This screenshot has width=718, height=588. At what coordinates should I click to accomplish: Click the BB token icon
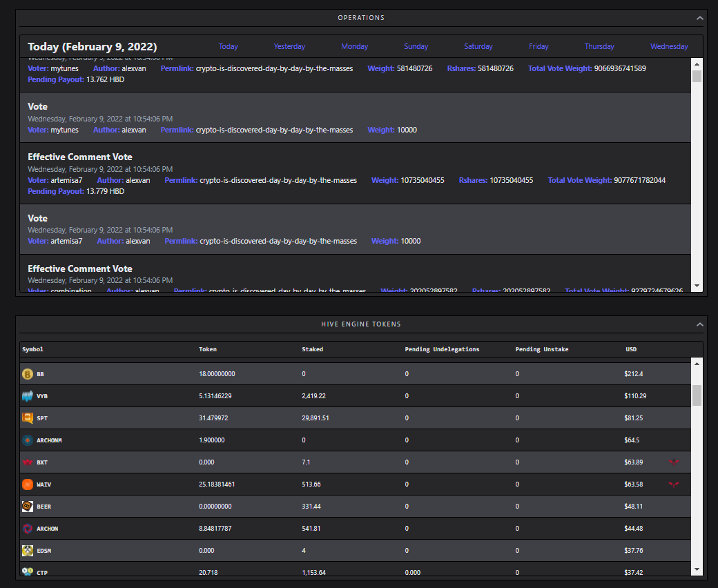pos(28,374)
